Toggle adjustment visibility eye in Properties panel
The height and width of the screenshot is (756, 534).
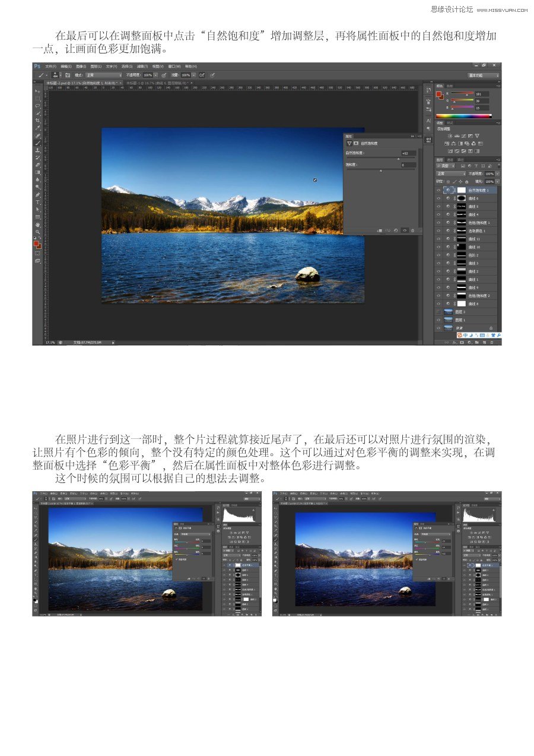tap(405, 230)
